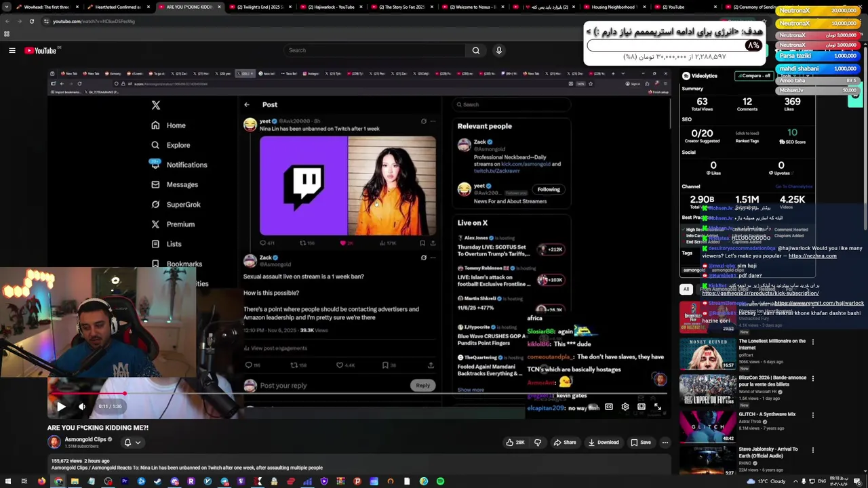Save the video to a playlist

click(x=641, y=443)
